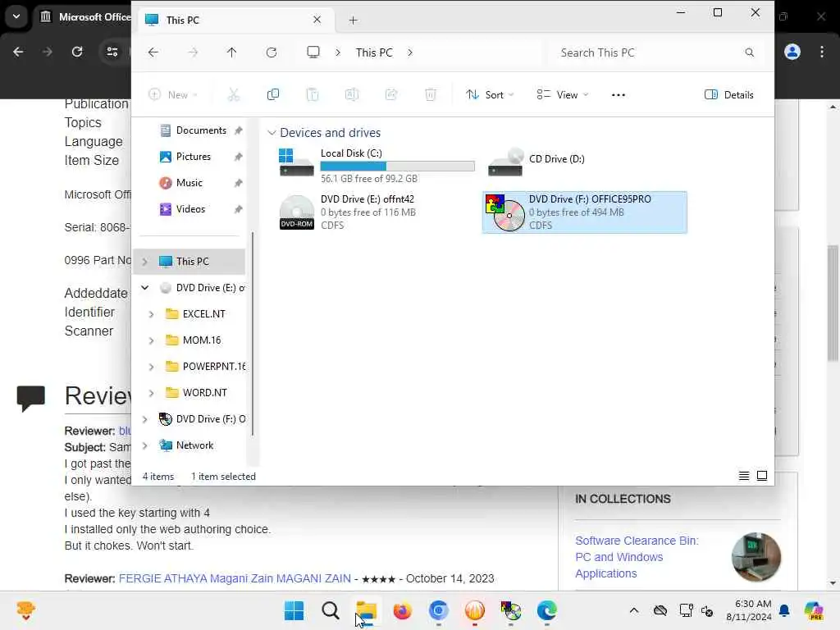The height and width of the screenshot is (630, 840).
Task: Open Microsoft Edge from the taskbar
Action: (547, 610)
